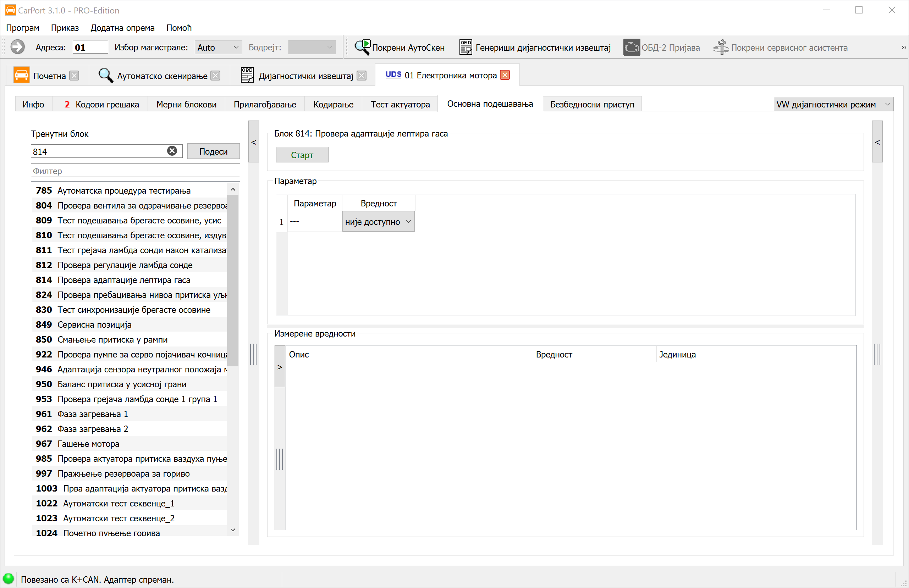Select block 849 Сервисна позиција
The width and height of the screenshot is (909, 588).
point(94,324)
